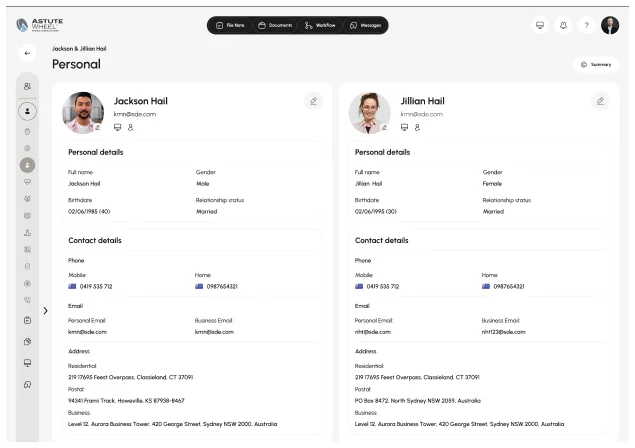The image size is (635, 448).
Task: Open the user profile avatar menu
Action: tap(610, 25)
